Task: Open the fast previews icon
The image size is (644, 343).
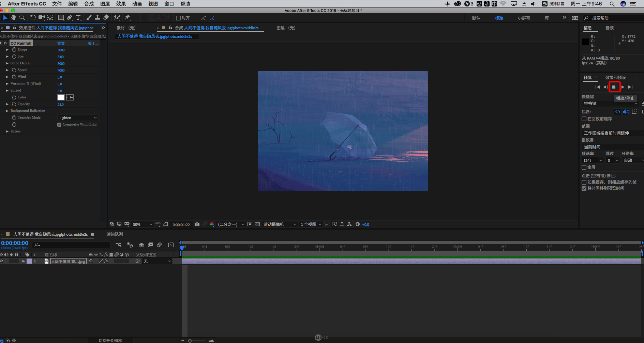Action: (x=334, y=224)
